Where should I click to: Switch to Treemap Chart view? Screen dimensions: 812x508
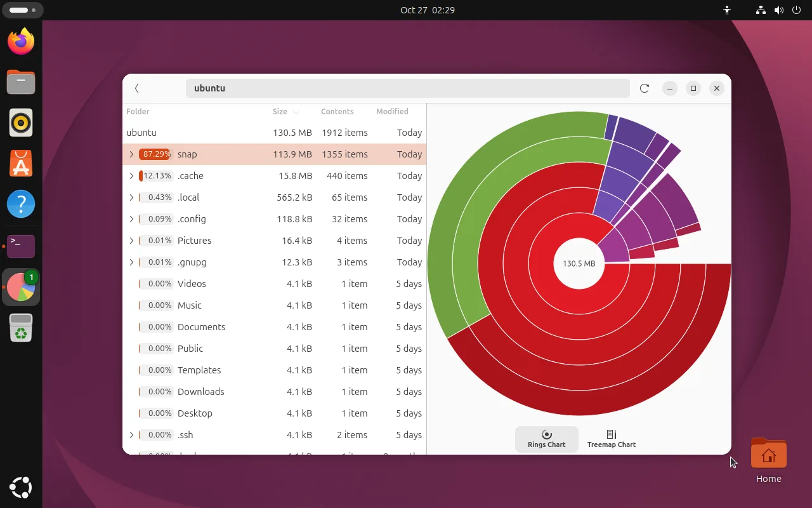612,439
